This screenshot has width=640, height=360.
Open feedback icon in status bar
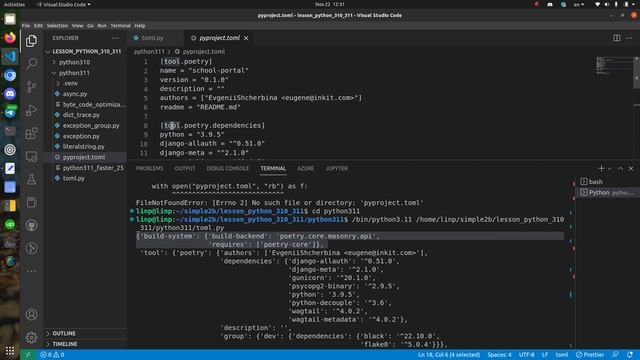click(x=616, y=355)
